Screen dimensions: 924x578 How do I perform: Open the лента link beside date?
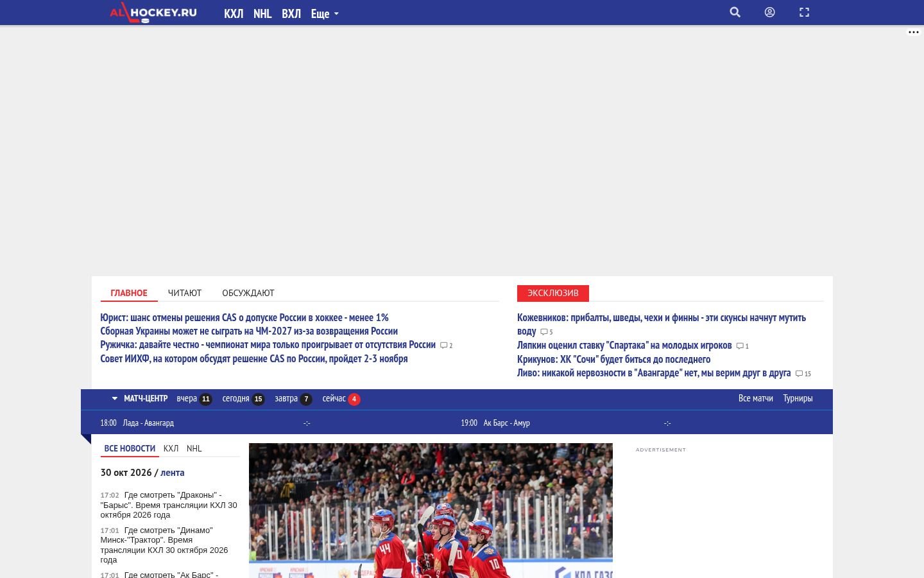click(172, 473)
